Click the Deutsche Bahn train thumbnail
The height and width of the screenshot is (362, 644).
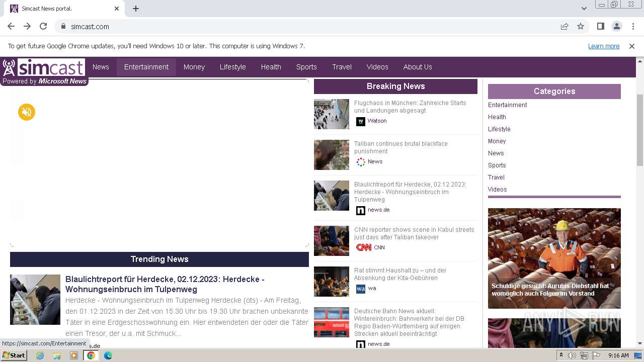pos(332,322)
